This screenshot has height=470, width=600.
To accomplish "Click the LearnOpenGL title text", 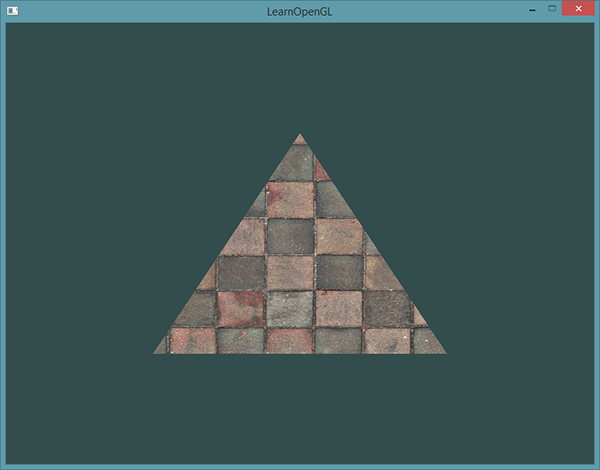I will (299, 10).
